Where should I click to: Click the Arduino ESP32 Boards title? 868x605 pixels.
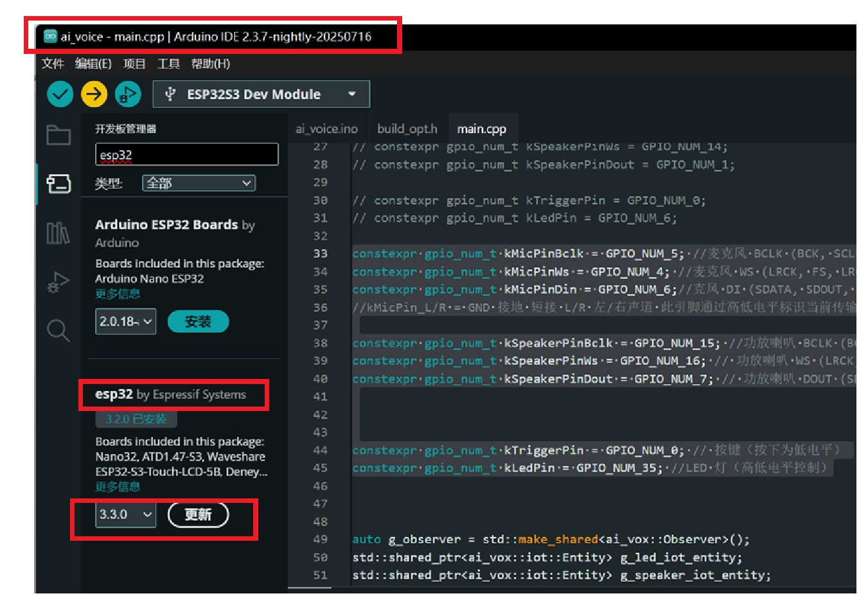point(166,225)
